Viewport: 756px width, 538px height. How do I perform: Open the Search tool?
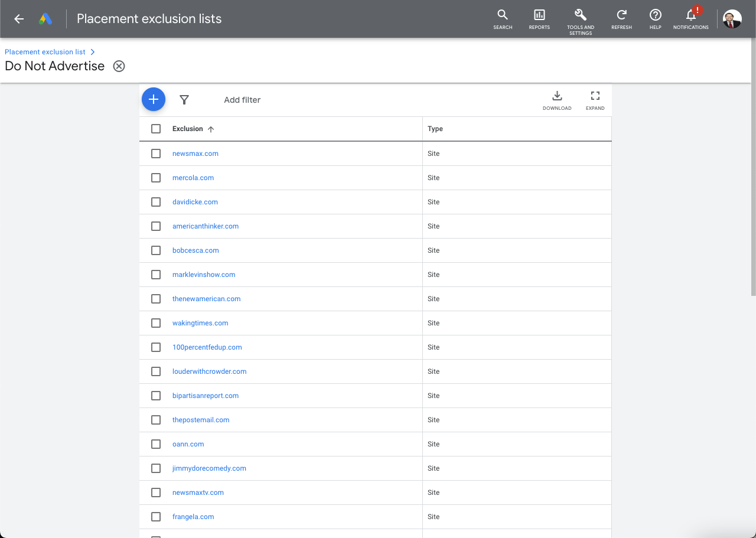point(503,19)
